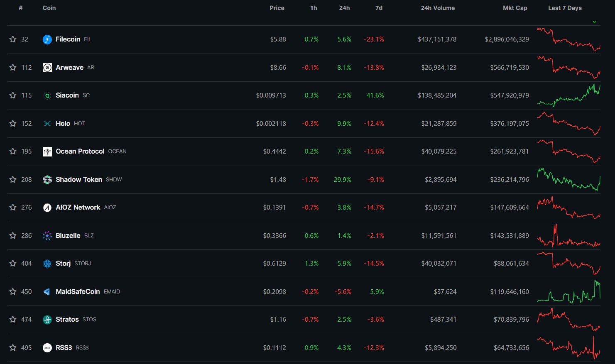Star AIOZ Network row
Screen dimensions: 615x364
click(x=13, y=207)
